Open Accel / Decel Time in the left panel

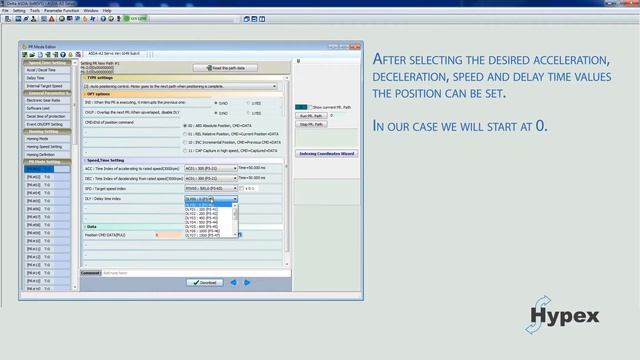47,70
